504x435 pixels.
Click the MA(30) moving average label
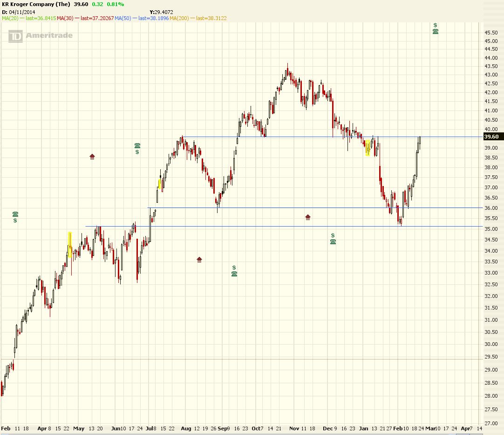pyautogui.click(x=85, y=18)
